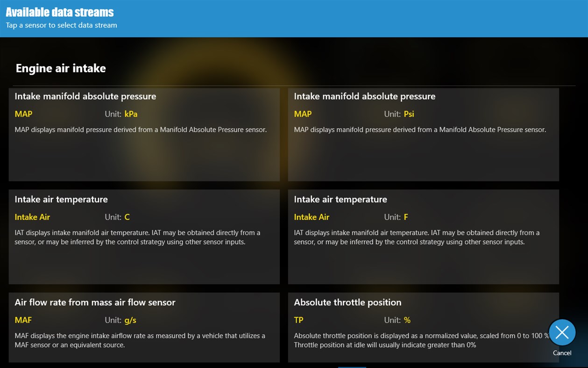Click the Available data streams header title

[x=60, y=12]
